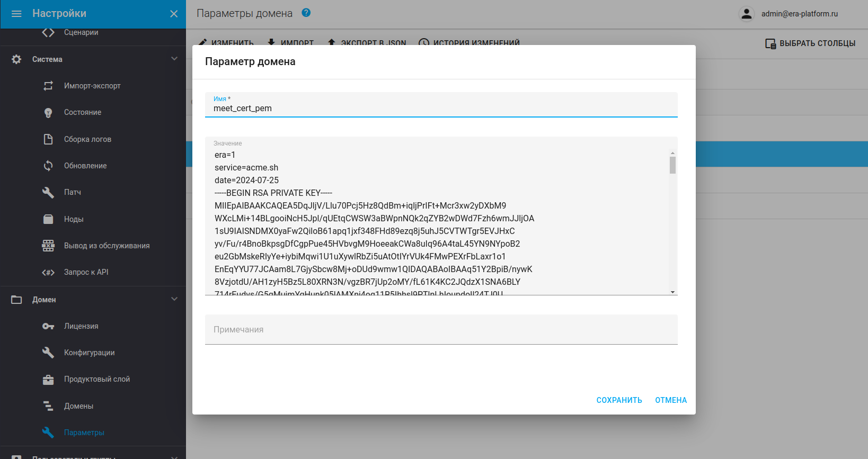Open the help icon near Параметры домена
Screen dimensions: 868x459
point(306,13)
